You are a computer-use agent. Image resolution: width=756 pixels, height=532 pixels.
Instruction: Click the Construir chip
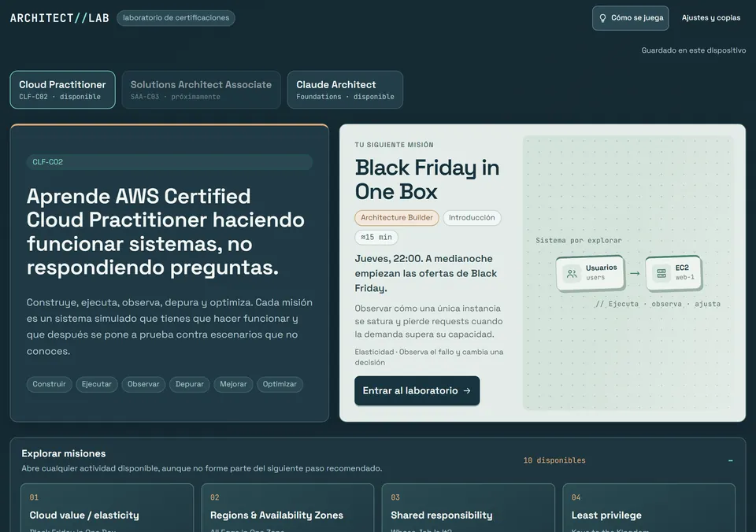(49, 384)
